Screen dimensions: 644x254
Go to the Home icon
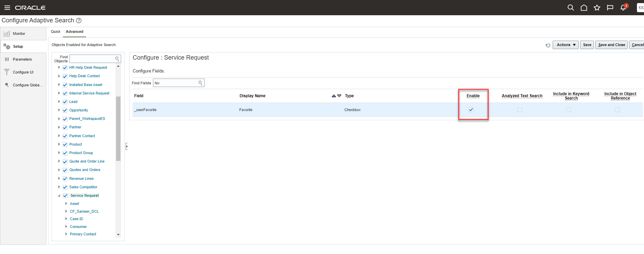pos(584,7)
